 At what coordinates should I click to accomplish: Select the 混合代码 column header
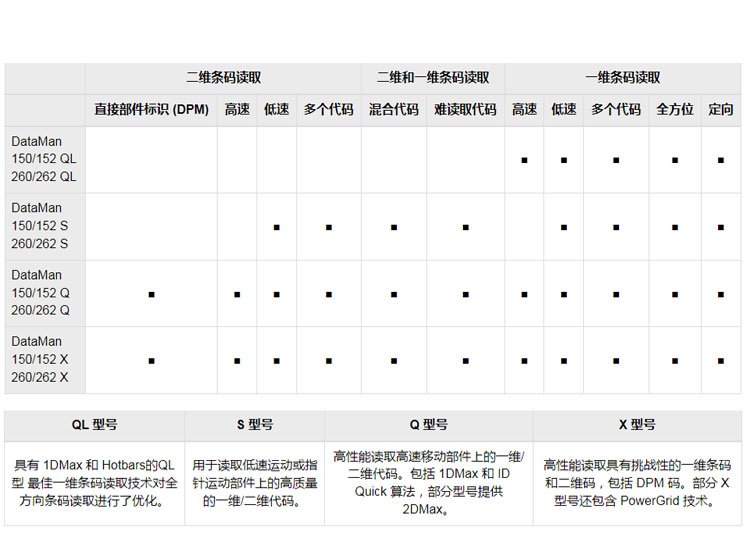[394, 110]
